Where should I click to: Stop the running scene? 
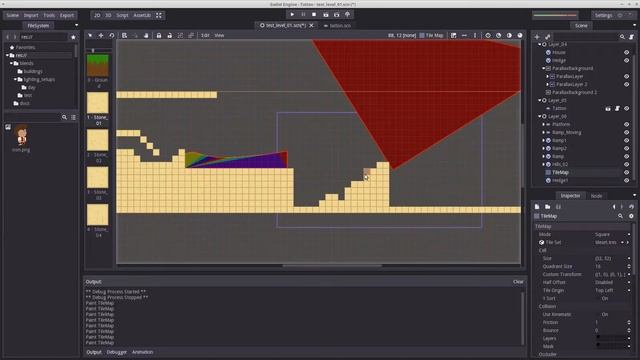click(314, 15)
